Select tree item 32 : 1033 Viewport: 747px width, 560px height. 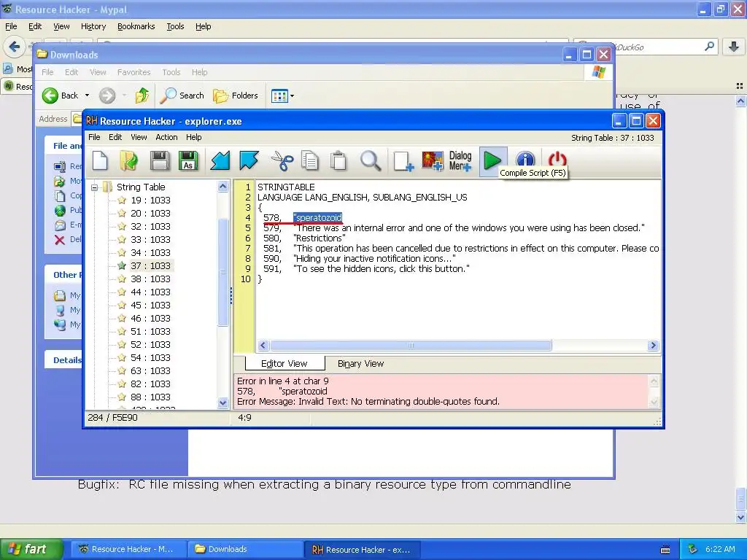(150, 226)
